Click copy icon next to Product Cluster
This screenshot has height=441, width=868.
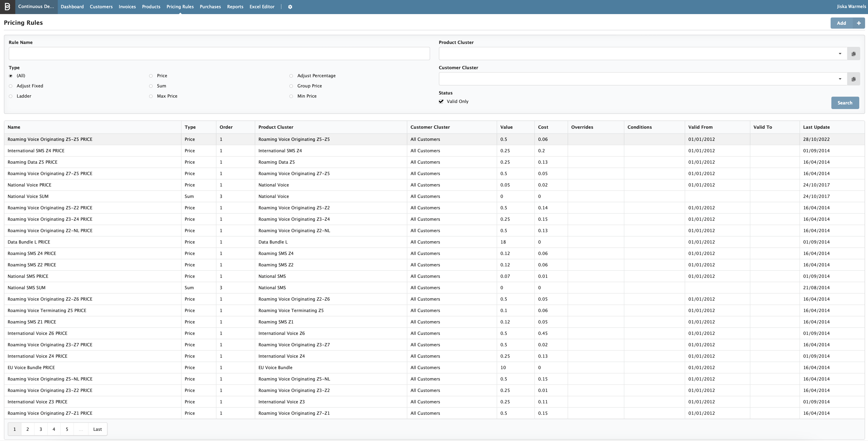point(853,54)
